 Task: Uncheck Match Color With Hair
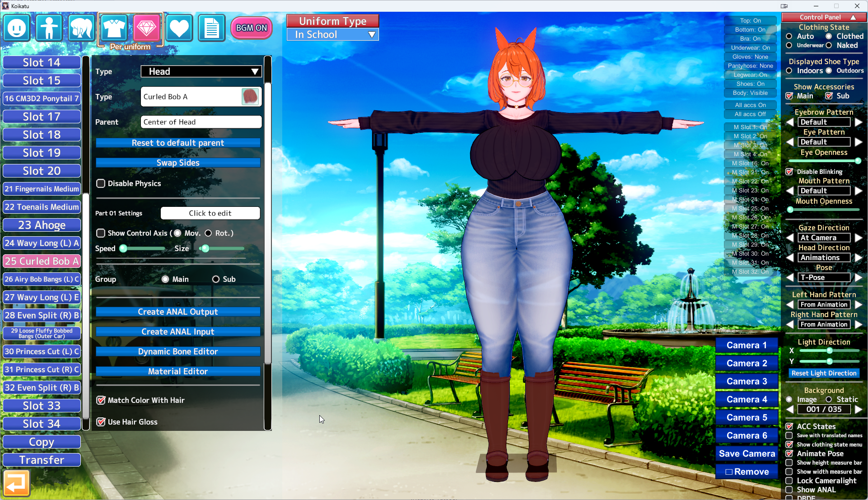click(x=101, y=400)
